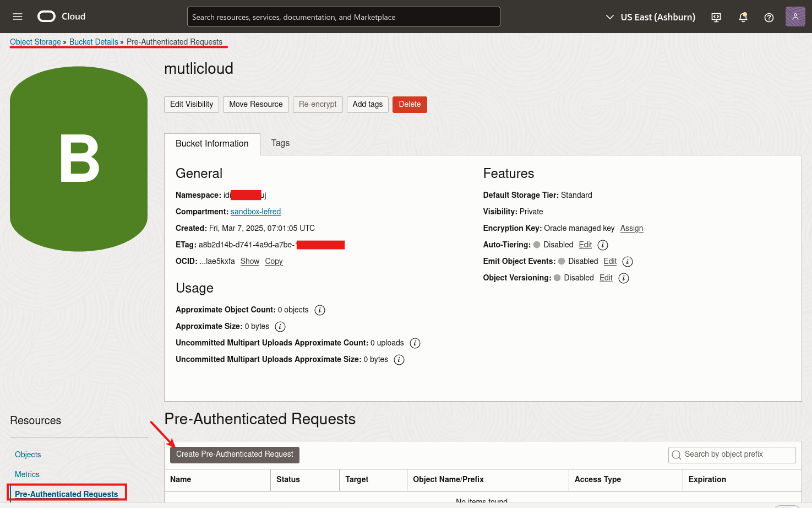
Task: Focus the top search resources field
Action: (x=344, y=17)
